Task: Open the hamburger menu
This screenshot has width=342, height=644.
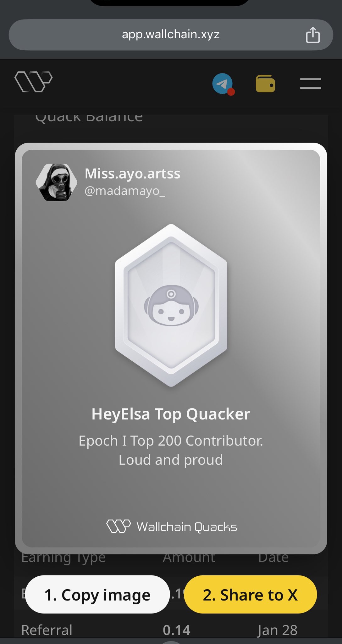Action: 311,84
